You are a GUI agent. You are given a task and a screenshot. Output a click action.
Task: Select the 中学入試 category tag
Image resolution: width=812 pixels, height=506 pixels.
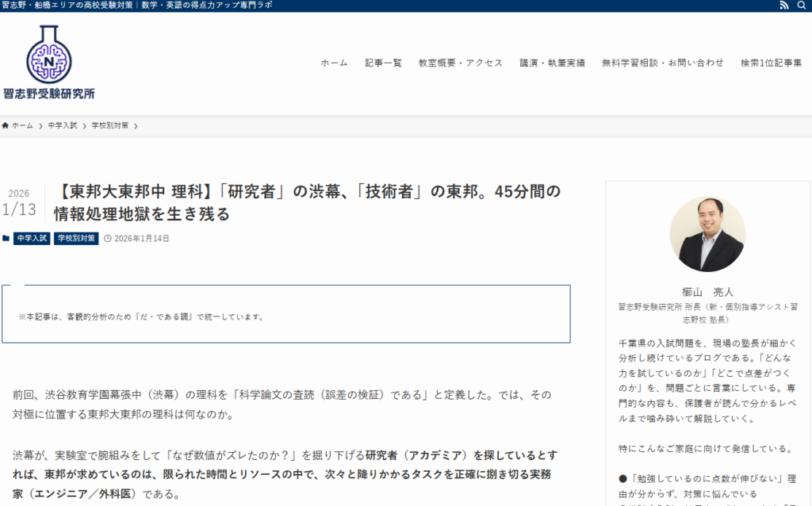(x=32, y=238)
